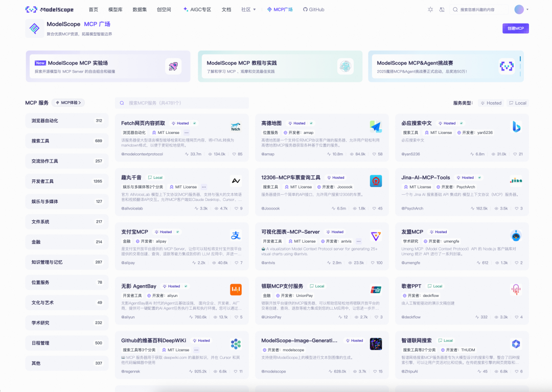Toggle the light/dark theme sun icon
This screenshot has width=552, height=392.
pyautogui.click(x=430, y=10)
